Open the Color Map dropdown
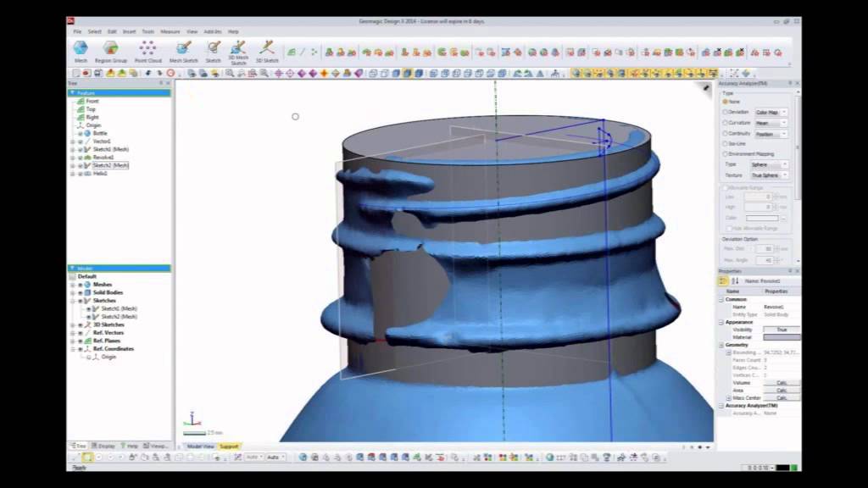 [x=771, y=113]
